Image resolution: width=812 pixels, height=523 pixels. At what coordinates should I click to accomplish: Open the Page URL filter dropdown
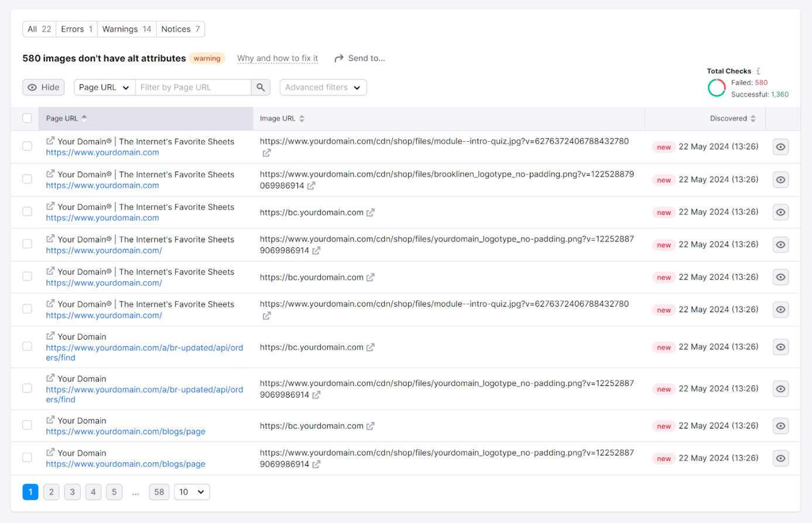pyautogui.click(x=104, y=87)
